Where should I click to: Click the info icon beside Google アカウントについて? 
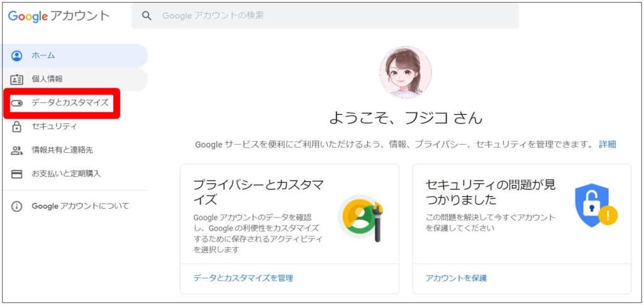click(17, 206)
